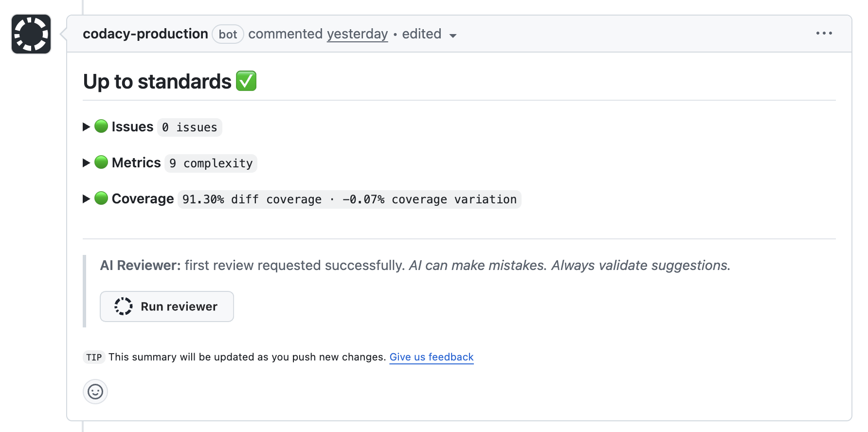Image resolution: width=868 pixels, height=432 pixels.
Task: Click the Codacy bot avatar icon
Action: click(x=31, y=34)
